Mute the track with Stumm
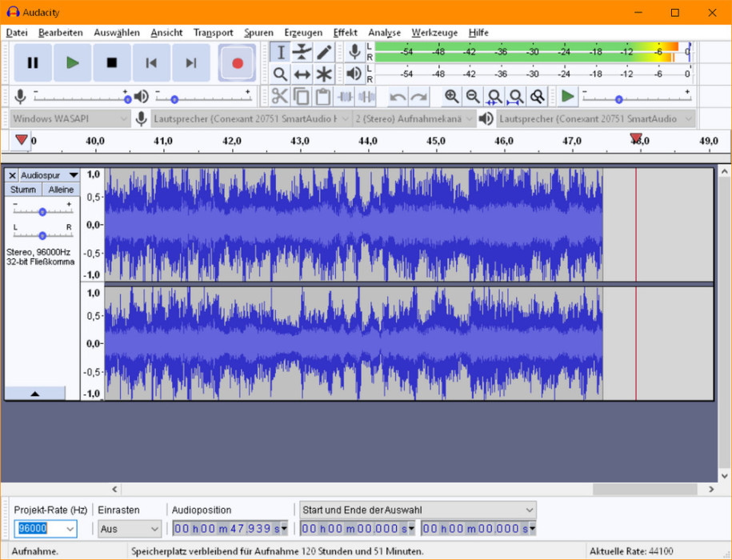This screenshot has height=560, width=732. (x=23, y=190)
